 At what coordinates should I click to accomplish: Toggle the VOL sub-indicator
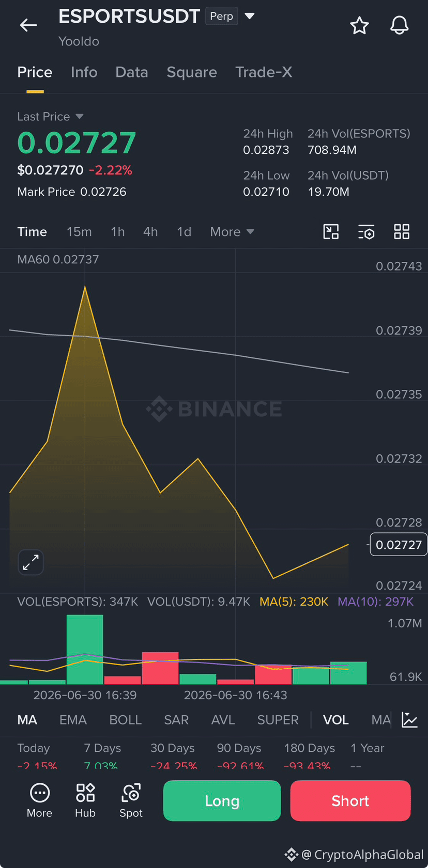click(336, 720)
